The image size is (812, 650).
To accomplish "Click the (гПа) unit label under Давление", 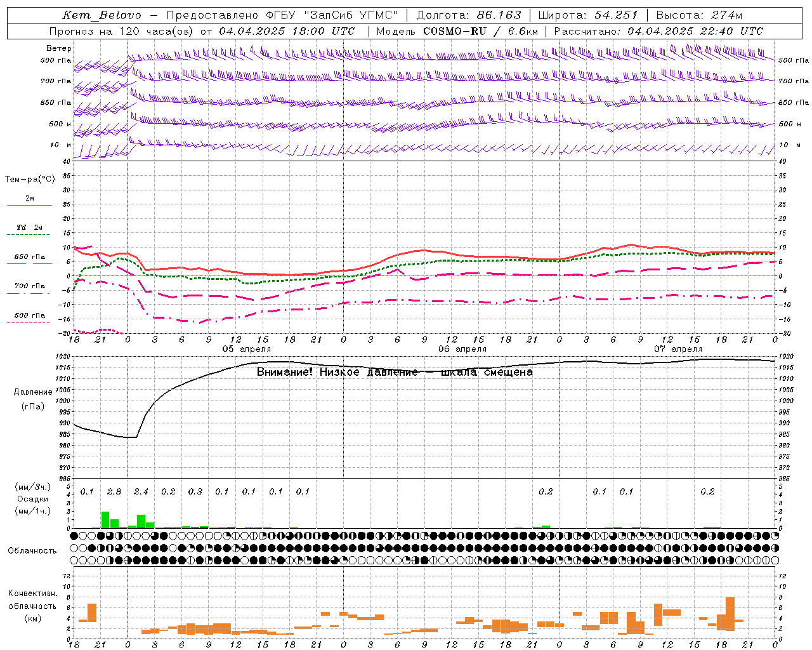I will (33, 407).
